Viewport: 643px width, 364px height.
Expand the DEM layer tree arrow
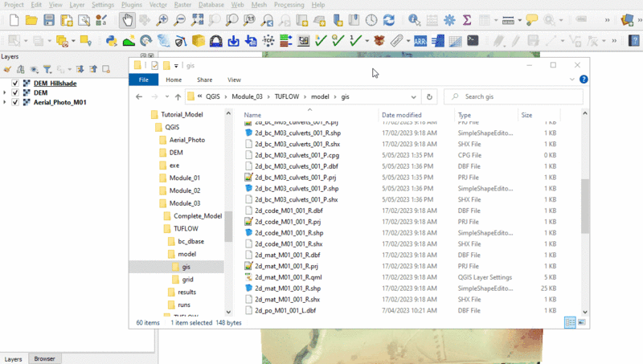[5, 92]
